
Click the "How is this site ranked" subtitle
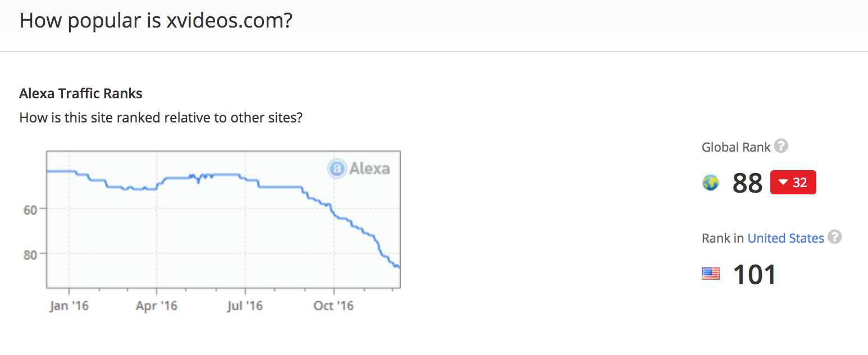click(161, 118)
